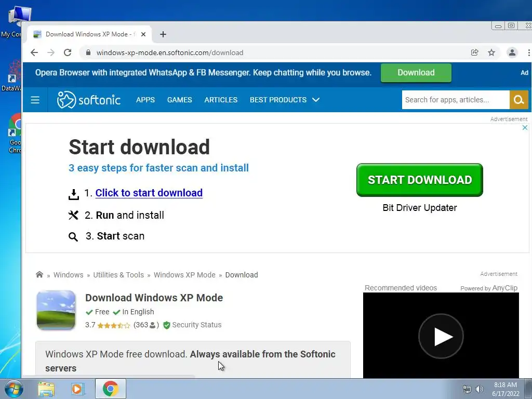Click the volume speaker tray icon
Viewport: 532px width, 399px height.
point(480,389)
